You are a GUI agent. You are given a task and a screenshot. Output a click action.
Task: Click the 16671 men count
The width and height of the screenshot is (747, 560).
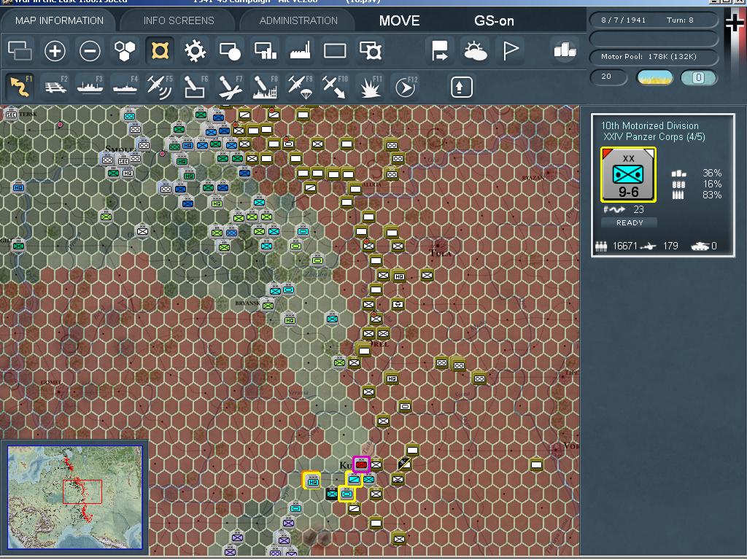pos(624,246)
